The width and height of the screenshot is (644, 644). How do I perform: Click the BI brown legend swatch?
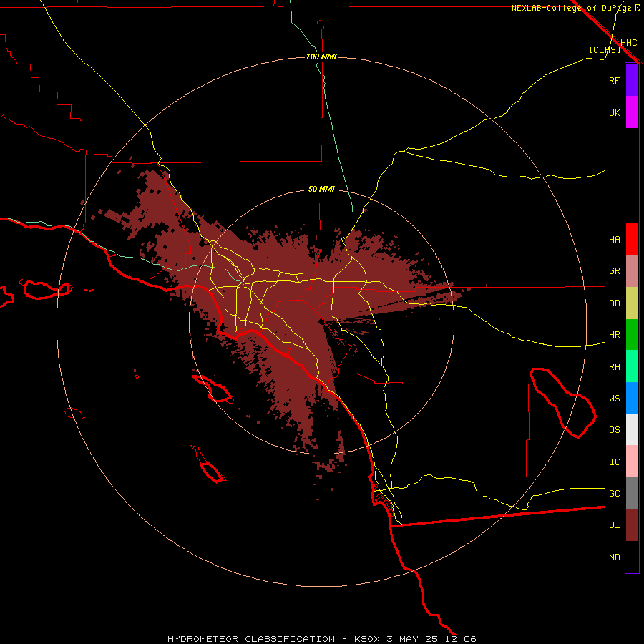tap(632, 525)
